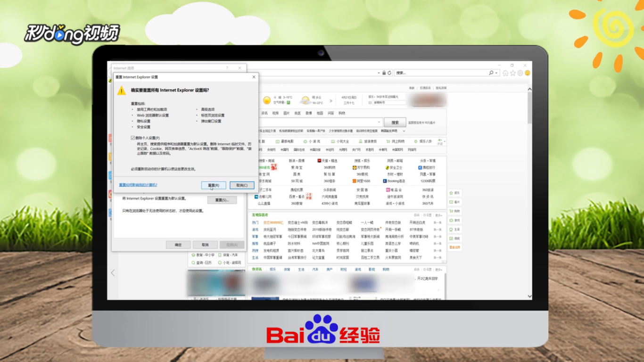Select the 问答 search tab
This screenshot has height=362, width=644.
(330, 113)
